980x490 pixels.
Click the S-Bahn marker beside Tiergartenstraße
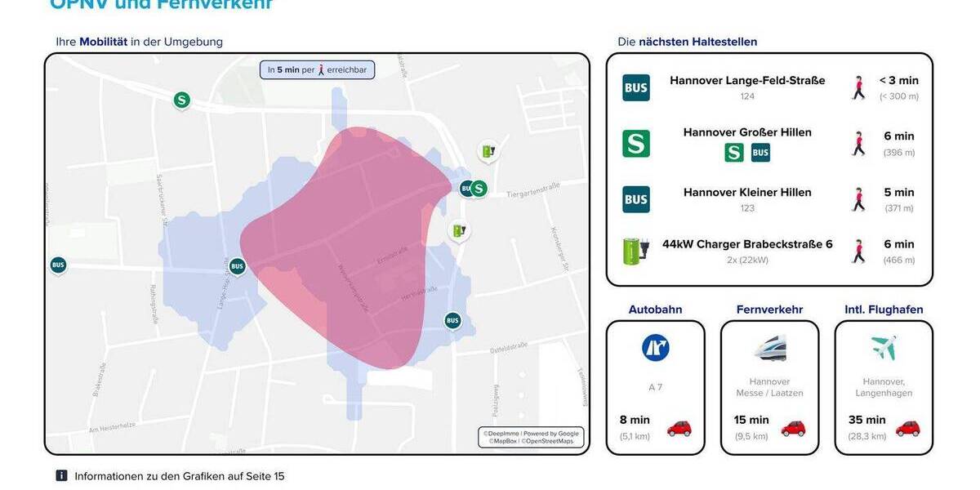(479, 189)
